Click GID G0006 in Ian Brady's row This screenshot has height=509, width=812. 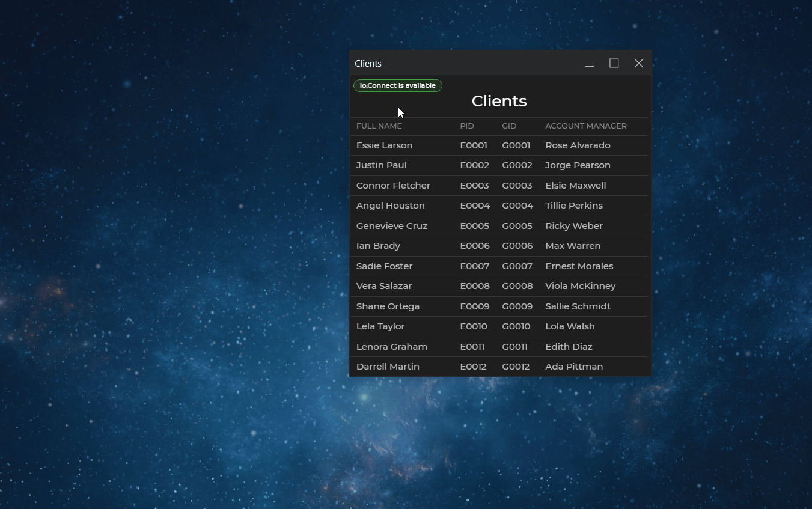[517, 246]
